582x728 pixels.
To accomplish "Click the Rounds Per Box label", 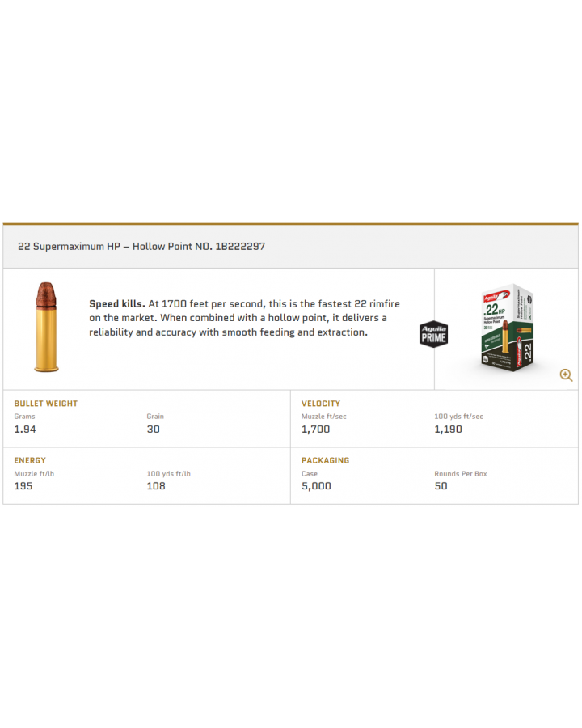I will (461, 473).
